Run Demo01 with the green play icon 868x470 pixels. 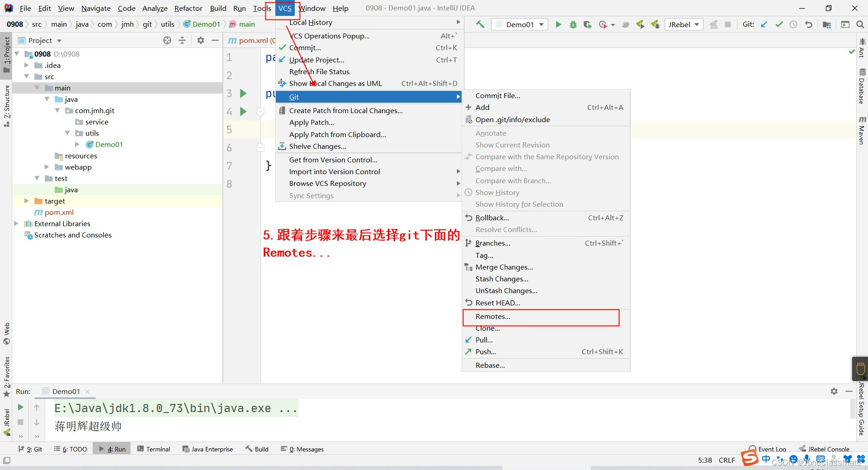(558, 24)
